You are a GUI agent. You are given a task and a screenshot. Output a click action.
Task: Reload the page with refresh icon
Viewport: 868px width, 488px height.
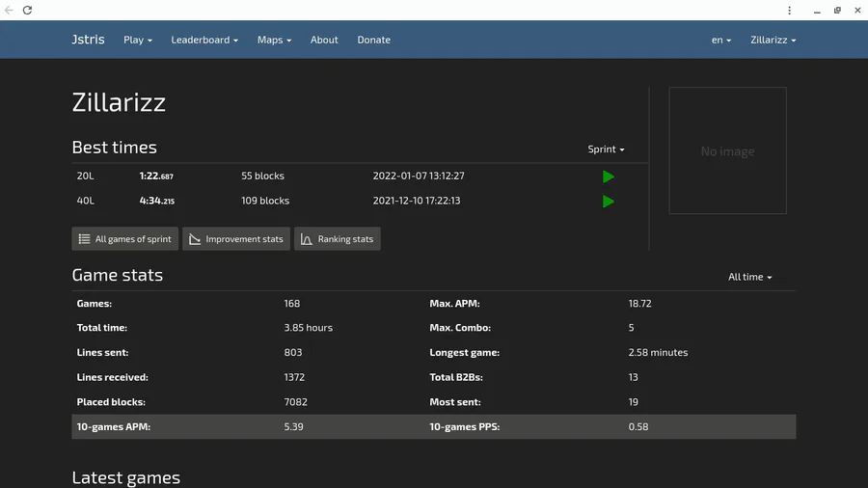tap(27, 10)
